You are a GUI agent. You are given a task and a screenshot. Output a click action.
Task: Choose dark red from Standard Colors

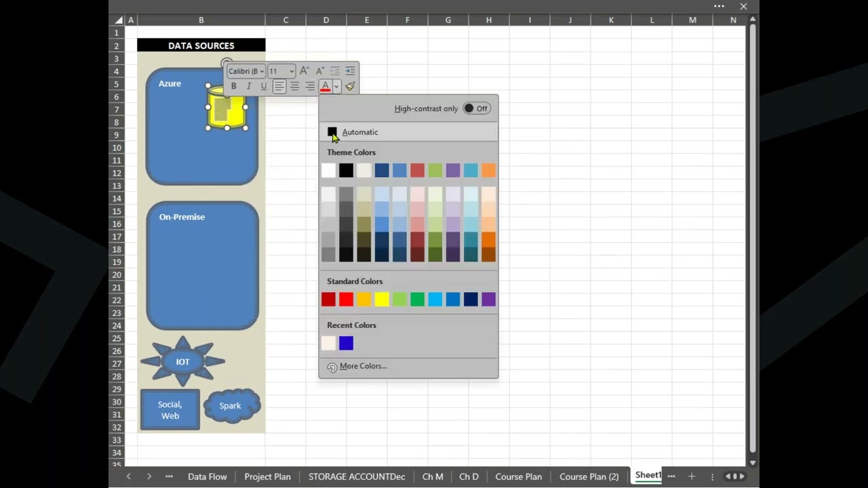pos(328,300)
